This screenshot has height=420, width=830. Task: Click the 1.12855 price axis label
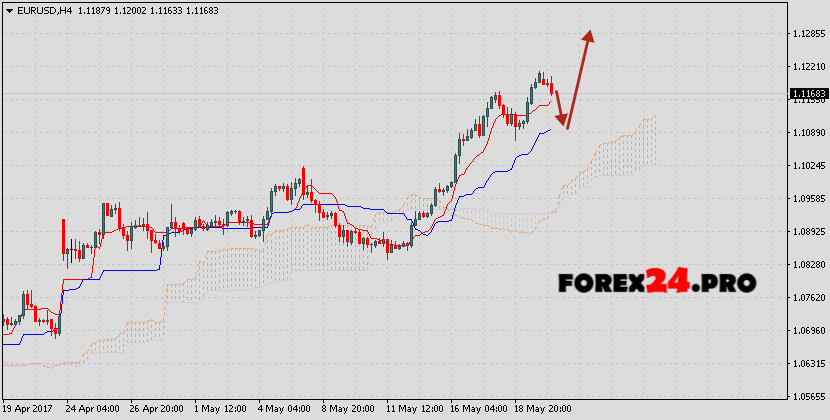[x=807, y=34]
